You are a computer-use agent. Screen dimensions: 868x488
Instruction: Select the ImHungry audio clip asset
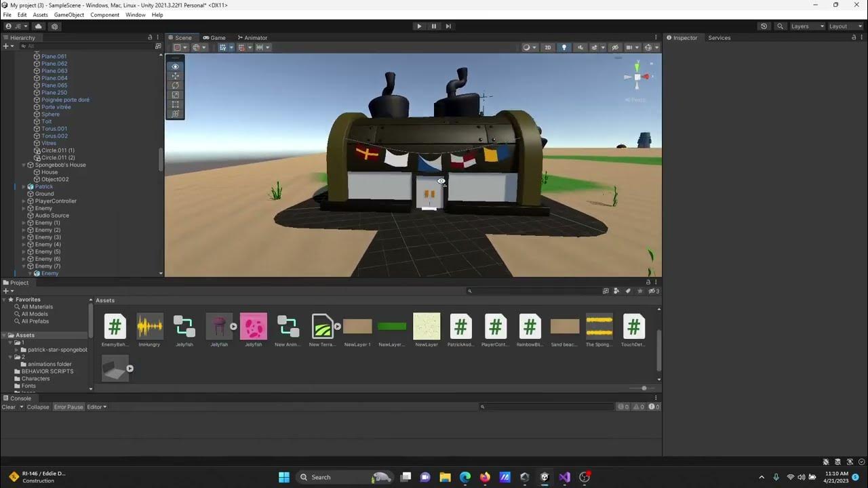[150, 330]
